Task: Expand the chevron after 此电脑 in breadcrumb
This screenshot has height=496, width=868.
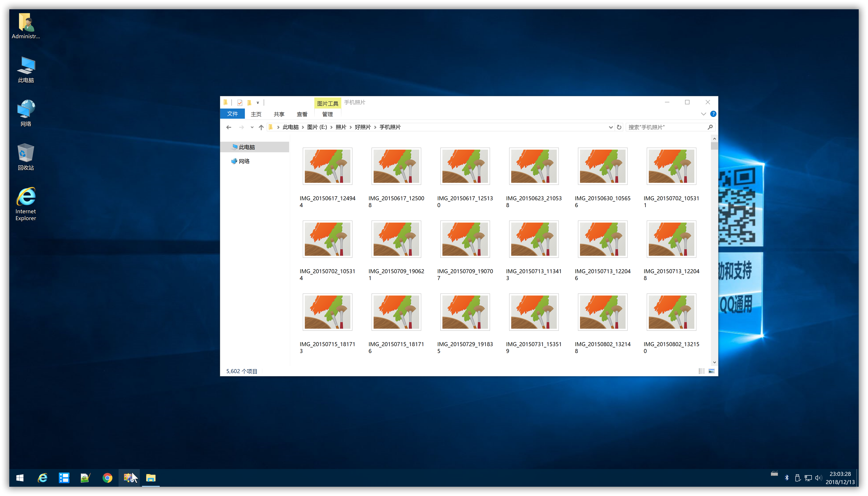Action: (303, 127)
